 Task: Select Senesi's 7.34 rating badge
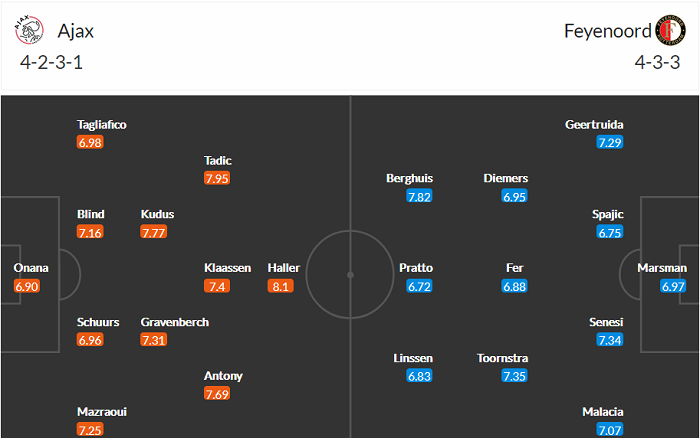pos(610,340)
